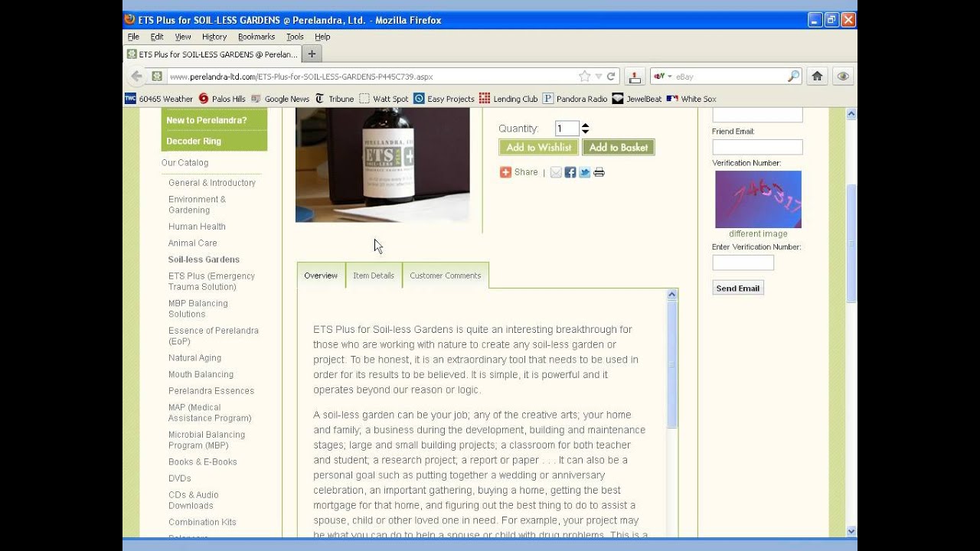980x551 pixels.
Task: Open the Edit menu
Action: point(157,37)
